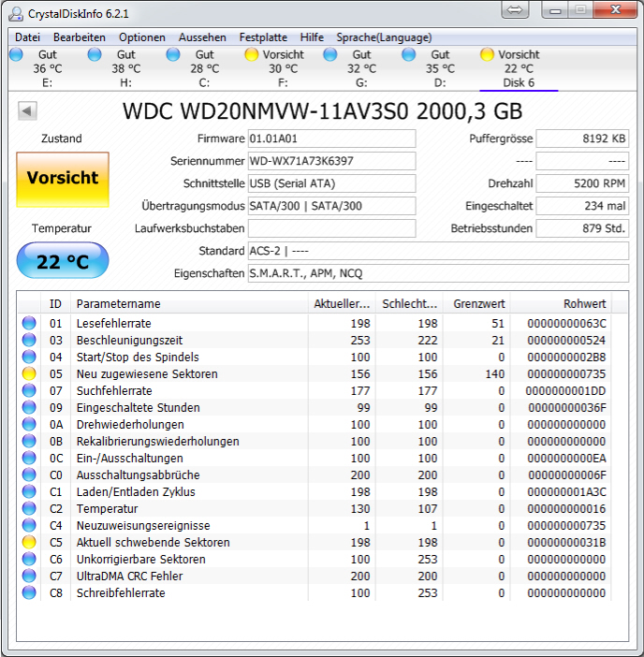Click status orb for Unkorrigierbare Sektoren
Image resolution: width=644 pixels, height=657 pixels.
point(29,559)
